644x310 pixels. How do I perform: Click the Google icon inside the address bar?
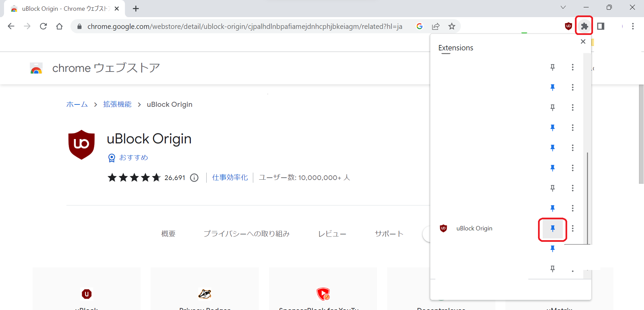tap(419, 26)
